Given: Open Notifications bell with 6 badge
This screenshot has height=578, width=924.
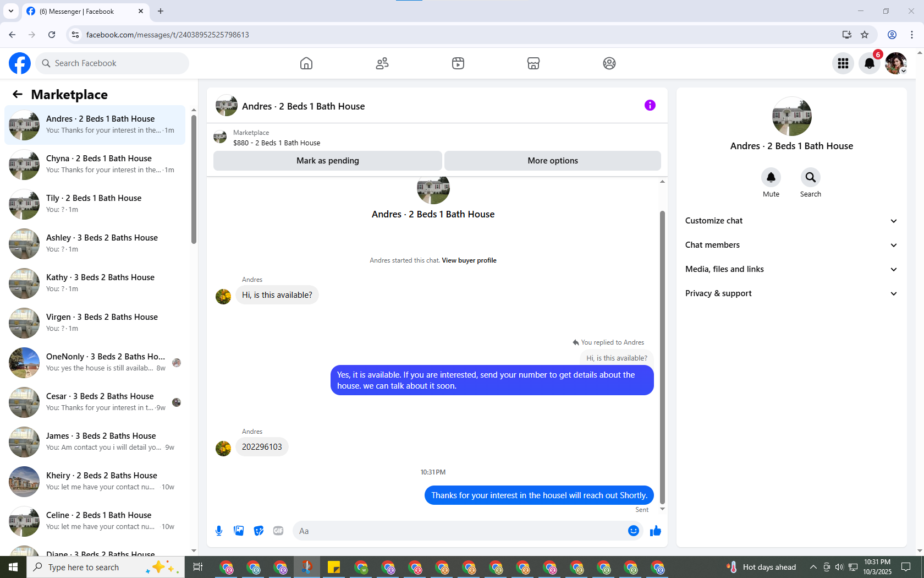Looking at the screenshot, I should click(x=870, y=63).
